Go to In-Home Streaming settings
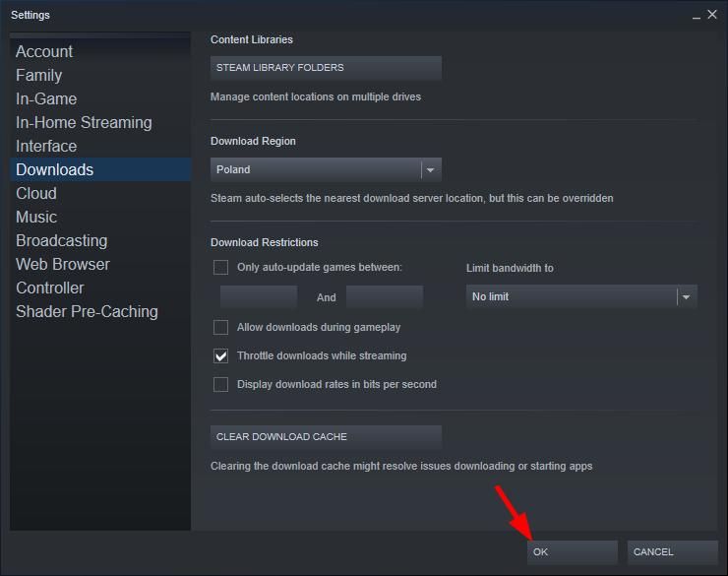The height and width of the screenshot is (576, 728). pos(84,122)
